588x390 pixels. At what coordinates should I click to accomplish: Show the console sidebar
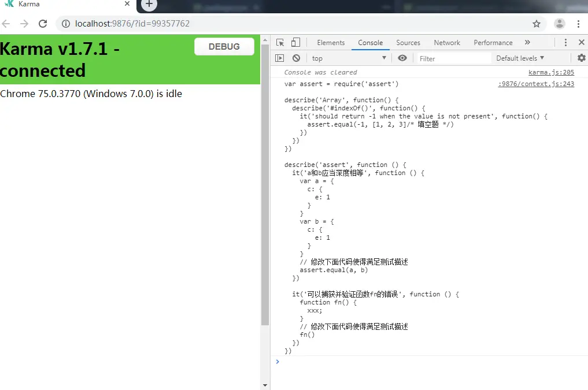click(279, 58)
